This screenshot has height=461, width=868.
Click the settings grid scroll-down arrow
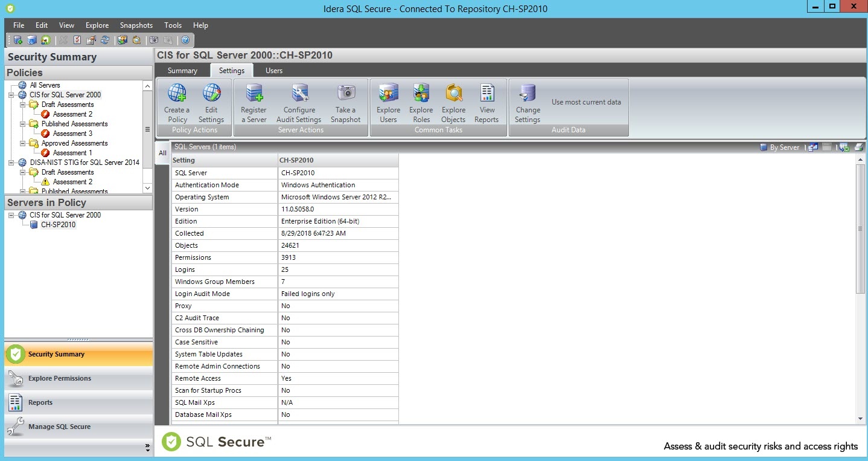(x=860, y=419)
